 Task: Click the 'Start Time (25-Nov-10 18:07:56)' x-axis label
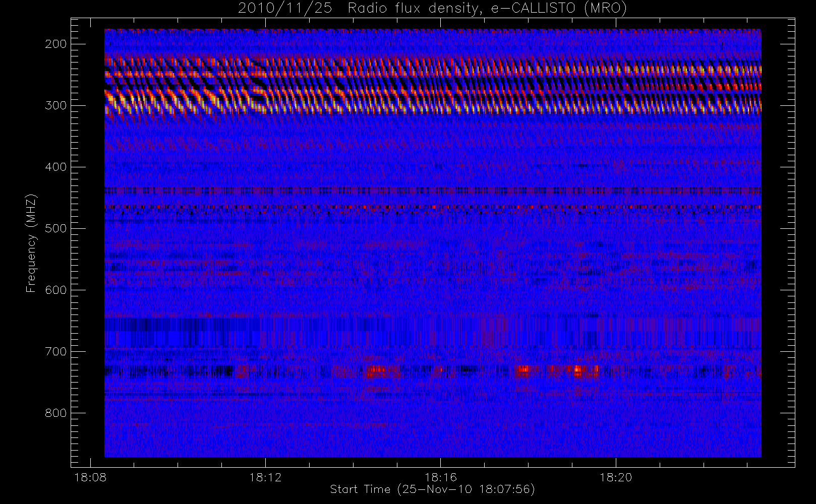[x=432, y=489]
